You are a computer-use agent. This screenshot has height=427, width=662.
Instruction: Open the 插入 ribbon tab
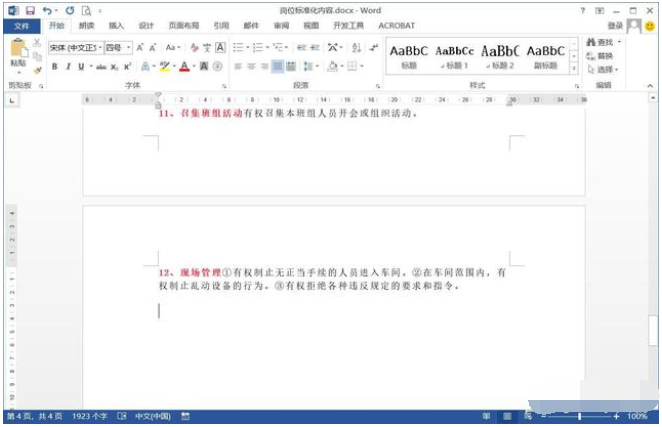(117, 26)
